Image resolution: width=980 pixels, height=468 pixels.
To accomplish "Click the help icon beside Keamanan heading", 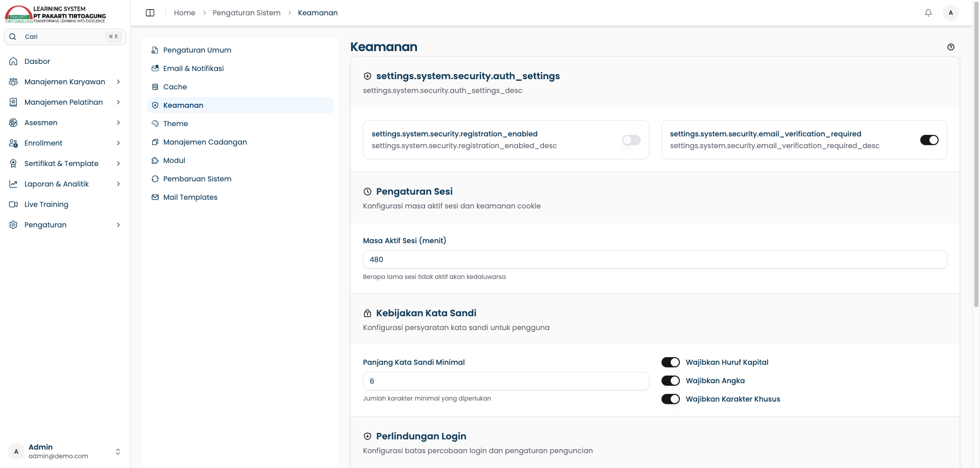I will 951,47.
